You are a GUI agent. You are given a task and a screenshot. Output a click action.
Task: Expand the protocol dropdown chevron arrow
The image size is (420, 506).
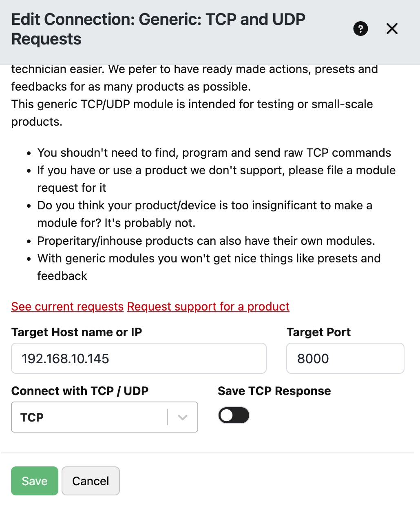[183, 417]
